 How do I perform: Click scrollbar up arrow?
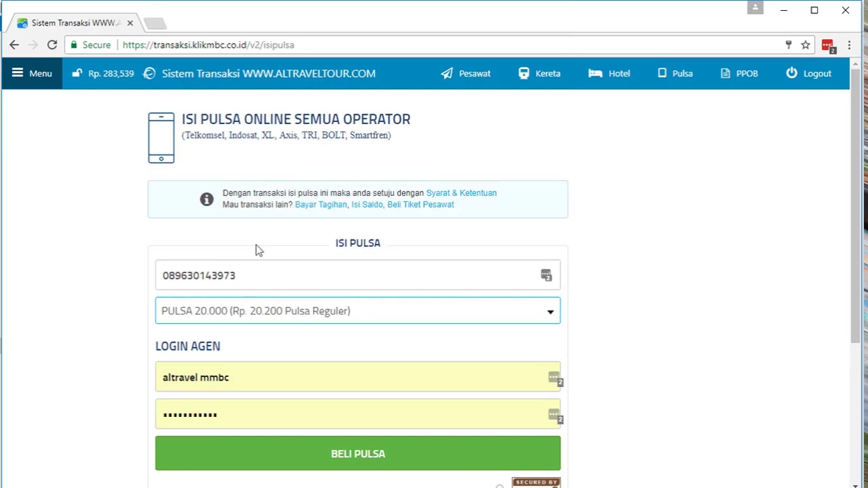click(855, 63)
